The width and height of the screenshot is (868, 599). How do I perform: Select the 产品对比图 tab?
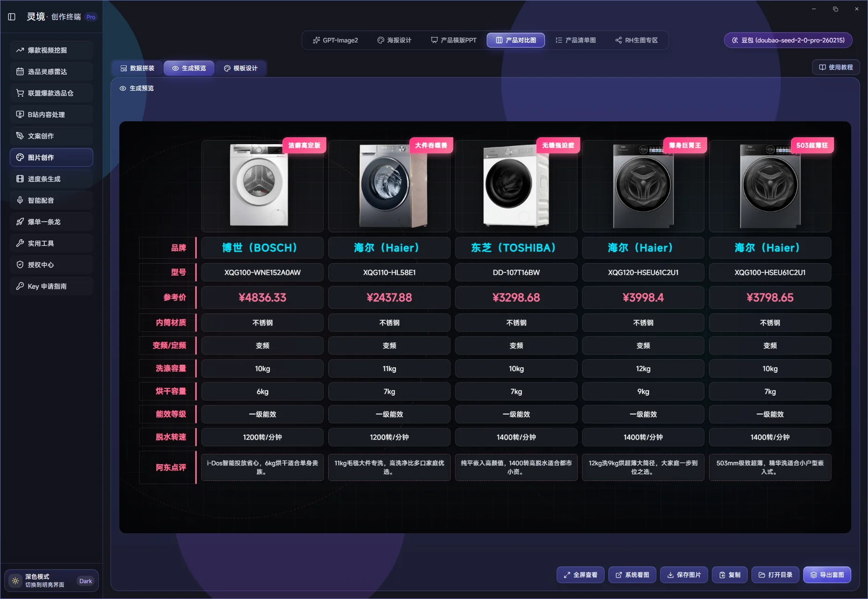tap(516, 40)
